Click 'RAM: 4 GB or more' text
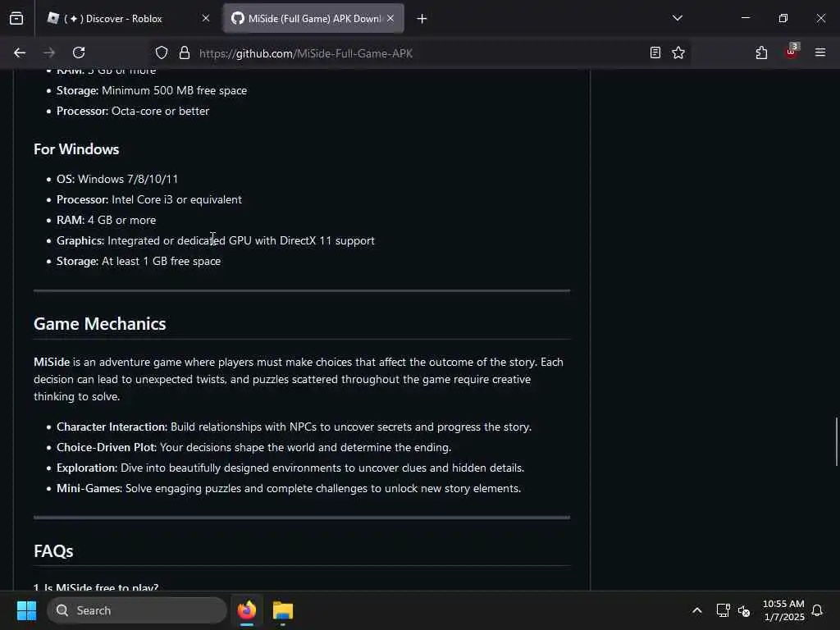Screen dimensions: 840x630 [107, 220]
